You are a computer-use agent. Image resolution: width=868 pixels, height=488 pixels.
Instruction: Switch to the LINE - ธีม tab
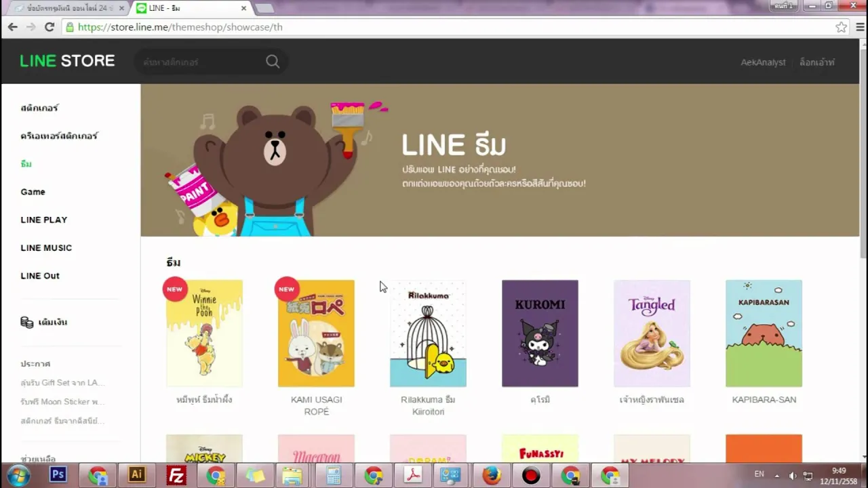190,8
